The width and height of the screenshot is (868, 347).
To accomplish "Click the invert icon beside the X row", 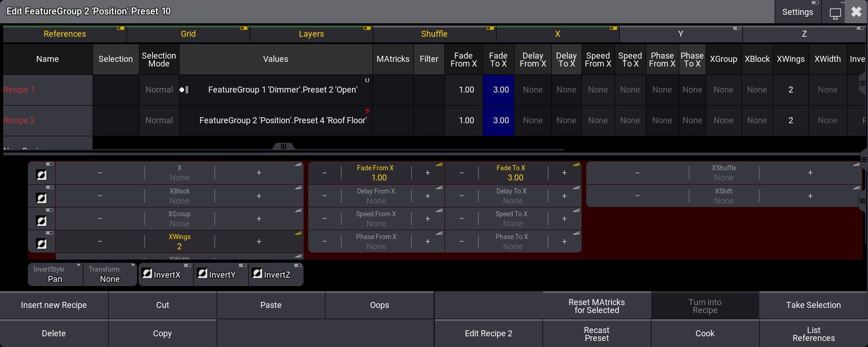I will click(x=41, y=175).
